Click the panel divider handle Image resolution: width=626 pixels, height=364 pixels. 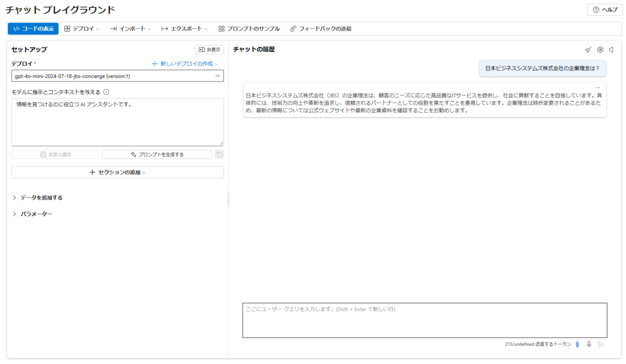(228, 198)
